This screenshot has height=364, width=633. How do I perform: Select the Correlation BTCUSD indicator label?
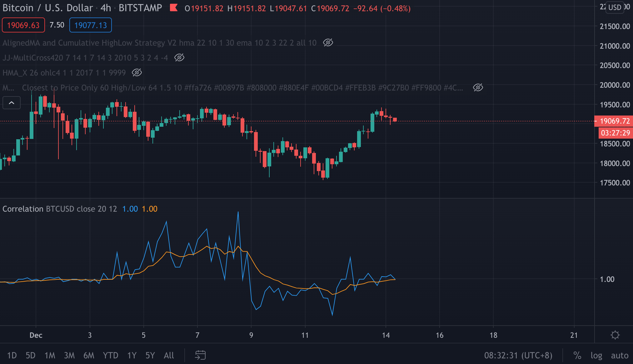[60, 209]
